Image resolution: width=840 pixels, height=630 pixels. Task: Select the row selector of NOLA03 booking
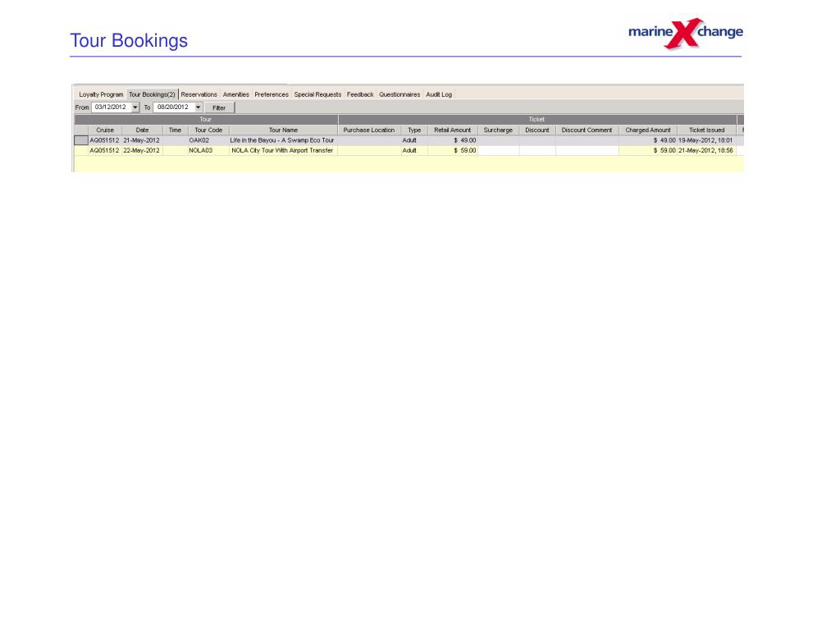[x=81, y=151]
